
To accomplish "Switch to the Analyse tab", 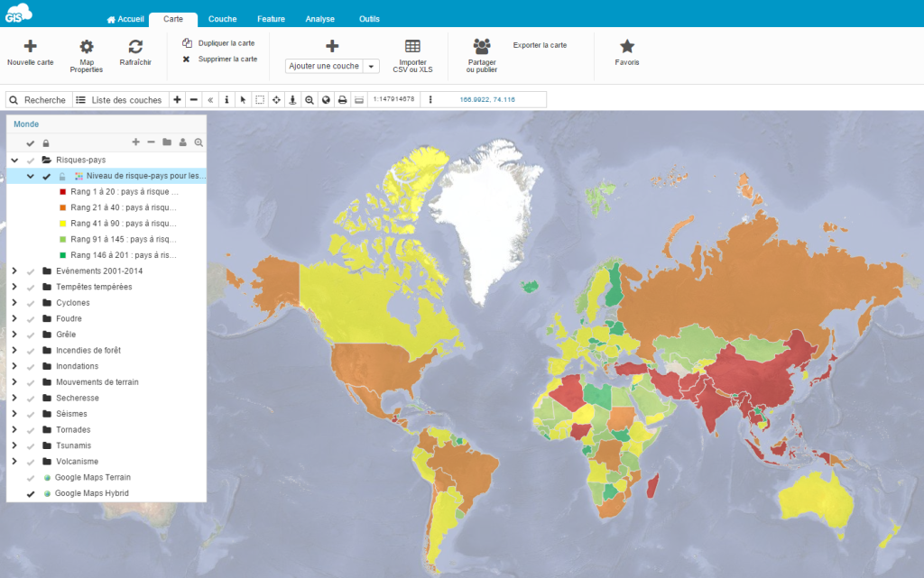I will 319,19.
